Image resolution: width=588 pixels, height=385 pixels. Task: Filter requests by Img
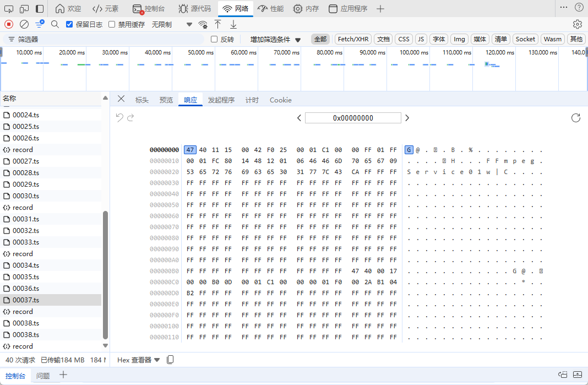coord(459,39)
